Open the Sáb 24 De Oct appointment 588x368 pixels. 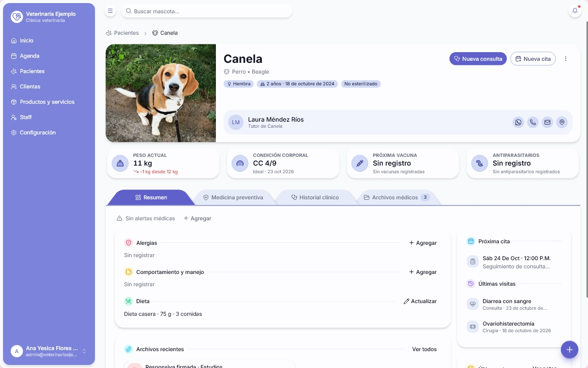514,262
